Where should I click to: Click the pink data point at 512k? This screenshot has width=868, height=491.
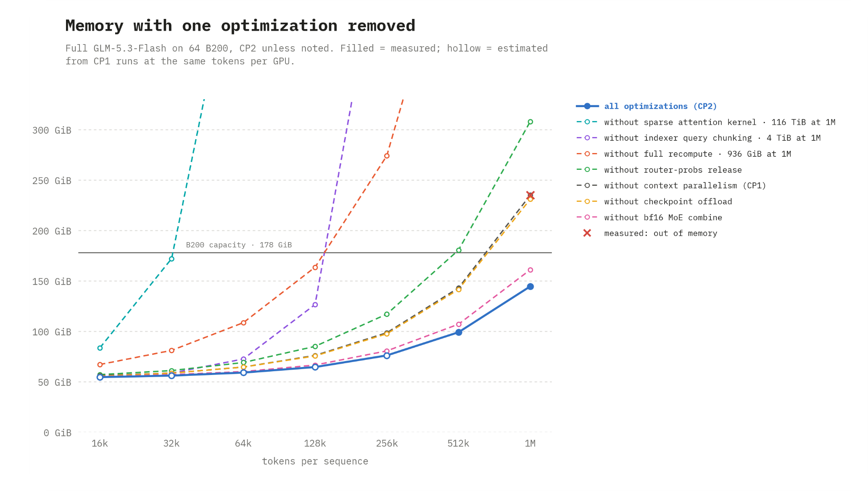[459, 325]
